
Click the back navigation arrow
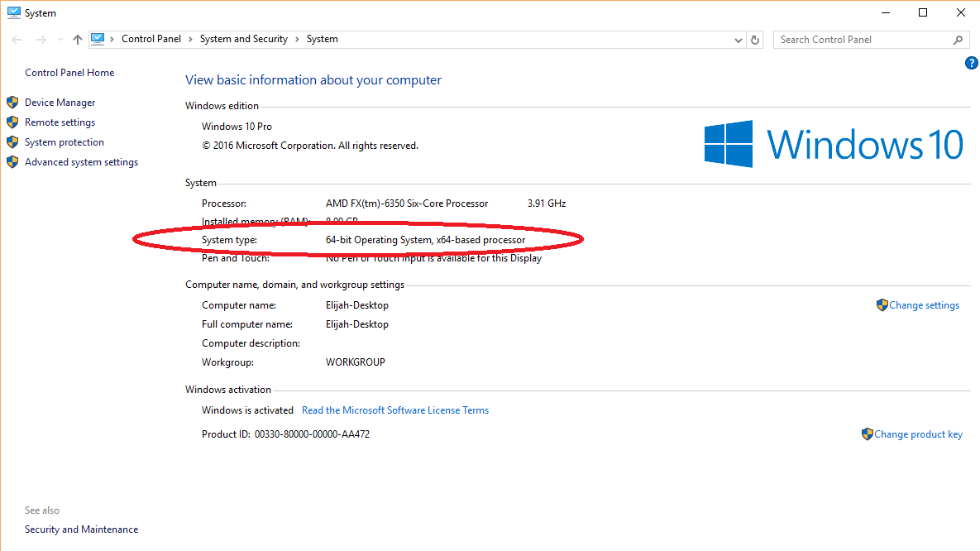tap(17, 40)
